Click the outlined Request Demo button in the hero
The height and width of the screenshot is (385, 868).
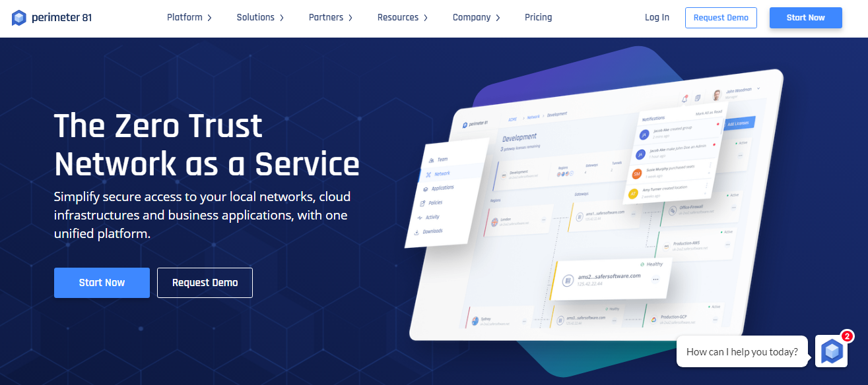point(205,283)
